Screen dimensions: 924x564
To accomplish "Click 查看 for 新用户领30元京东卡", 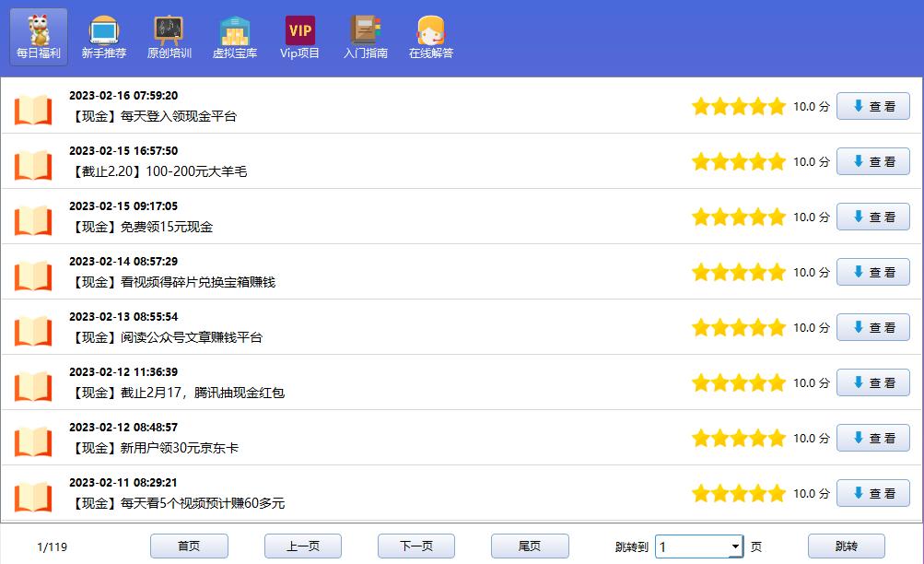I will [872, 438].
